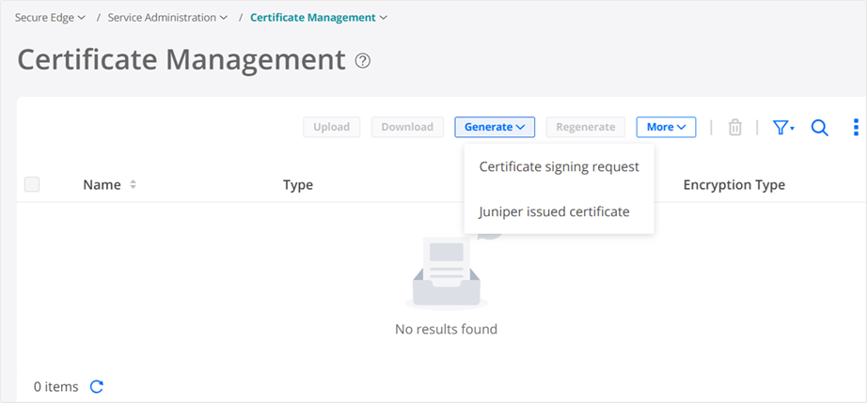Toggle the select-all checkbox in table header
This screenshot has height=405, width=868.
[x=32, y=185]
